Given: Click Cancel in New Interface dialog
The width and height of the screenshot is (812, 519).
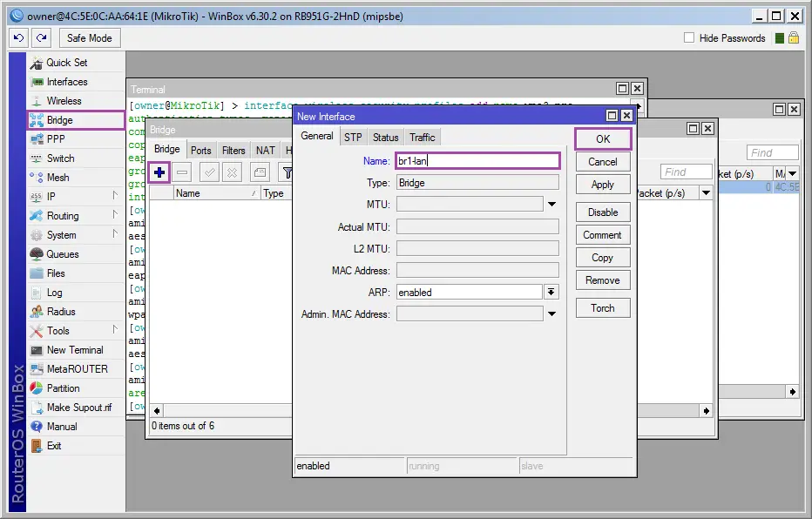Looking at the screenshot, I should pos(603,162).
